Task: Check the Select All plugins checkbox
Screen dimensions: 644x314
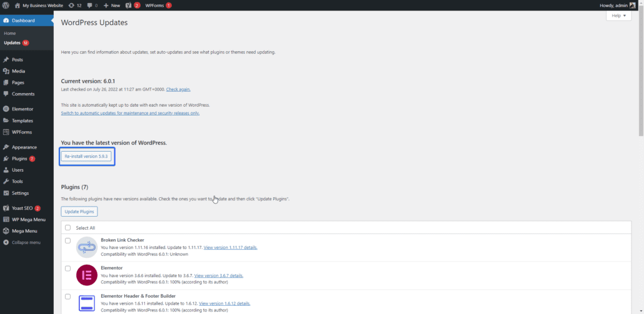Action: pyautogui.click(x=68, y=227)
